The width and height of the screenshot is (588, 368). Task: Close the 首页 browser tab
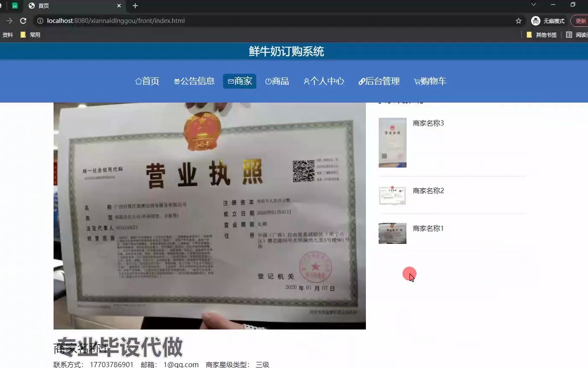(x=119, y=6)
